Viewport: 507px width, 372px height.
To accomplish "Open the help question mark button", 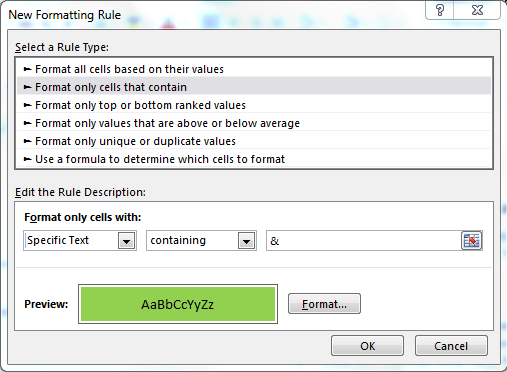I will (x=440, y=10).
